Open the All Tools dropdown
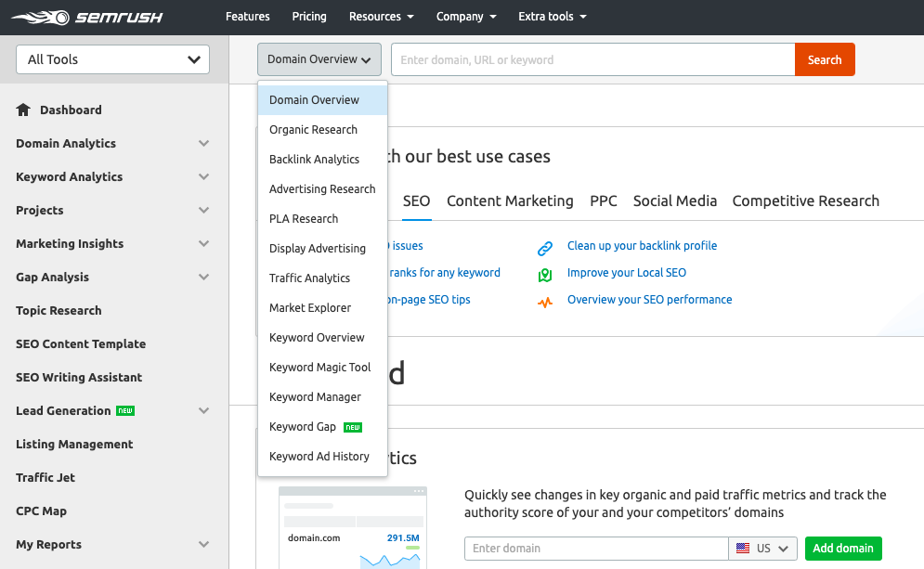This screenshot has width=924, height=569. (112, 59)
